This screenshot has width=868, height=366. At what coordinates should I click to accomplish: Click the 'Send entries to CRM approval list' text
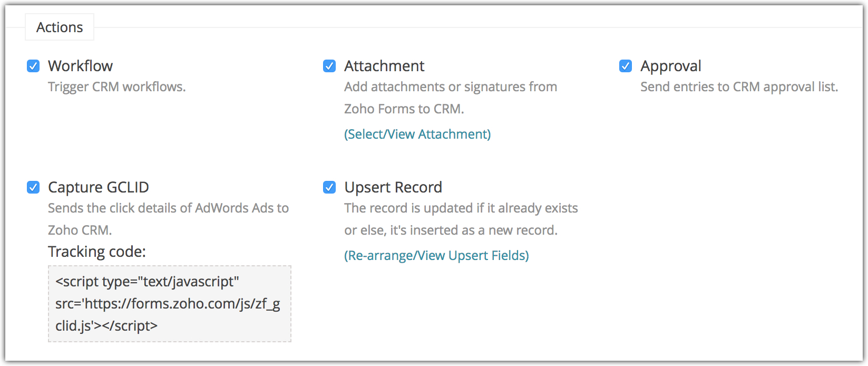739,87
